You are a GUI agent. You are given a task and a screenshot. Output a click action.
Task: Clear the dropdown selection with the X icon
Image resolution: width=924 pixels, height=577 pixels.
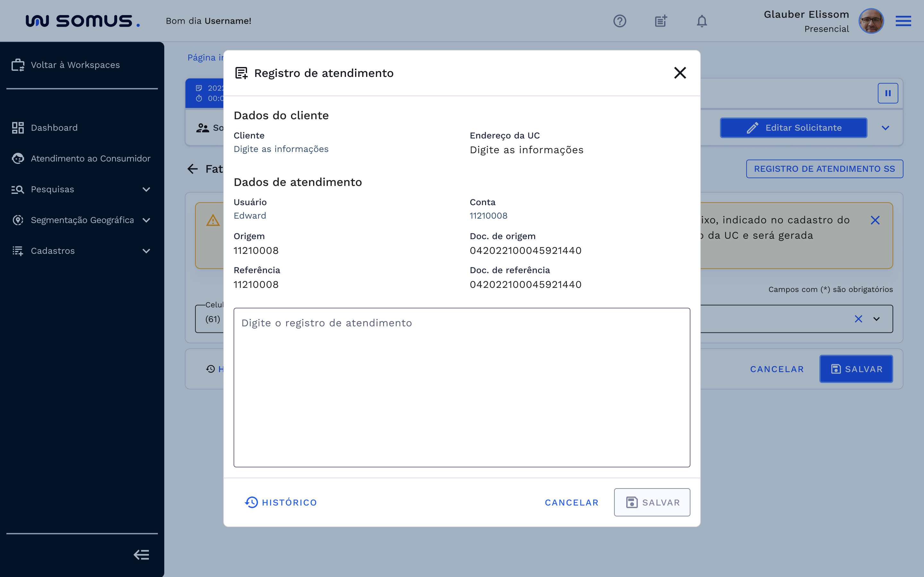click(x=859, y=319)
